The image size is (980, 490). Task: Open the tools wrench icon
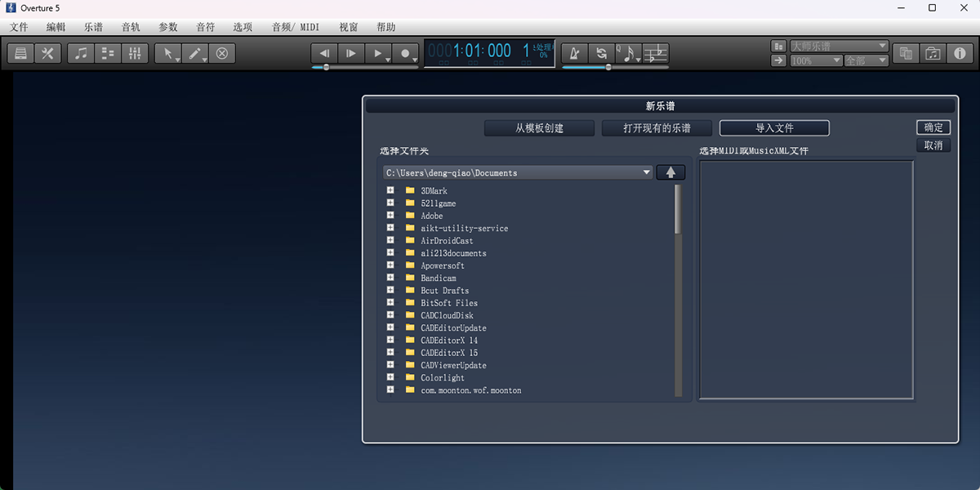[x=47, y=54]
